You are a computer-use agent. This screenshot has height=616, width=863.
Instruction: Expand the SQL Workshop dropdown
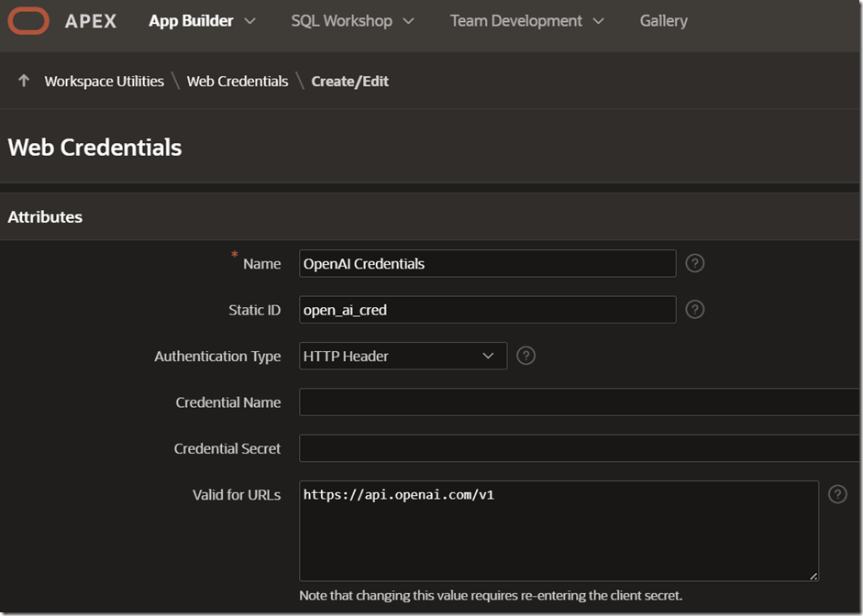[x=409, y=20]
